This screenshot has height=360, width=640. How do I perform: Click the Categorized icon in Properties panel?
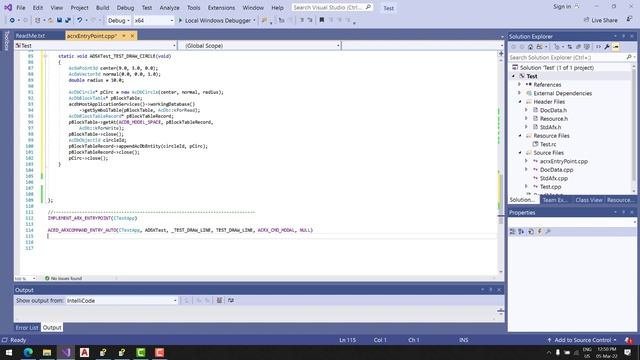coord(513,231)
